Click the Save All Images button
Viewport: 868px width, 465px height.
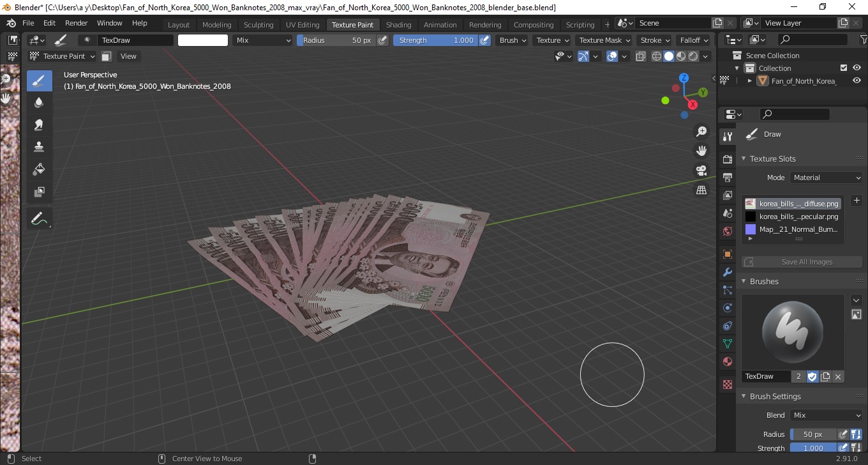(802, 262)
